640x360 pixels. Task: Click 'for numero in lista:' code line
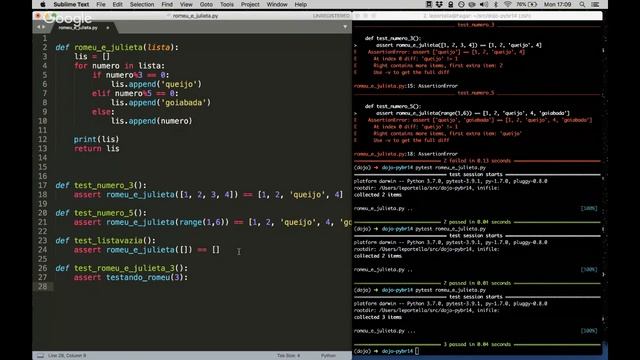[x=119, y=66]
